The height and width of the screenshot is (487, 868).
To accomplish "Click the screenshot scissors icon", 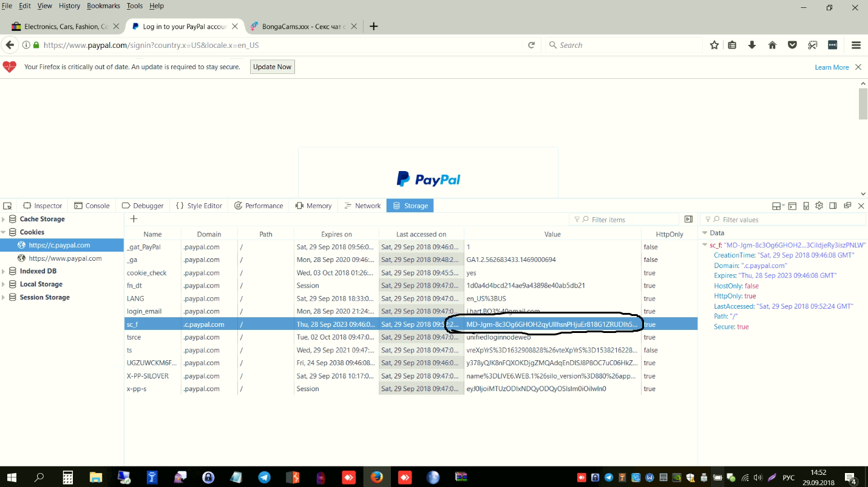I will (813, 45).
